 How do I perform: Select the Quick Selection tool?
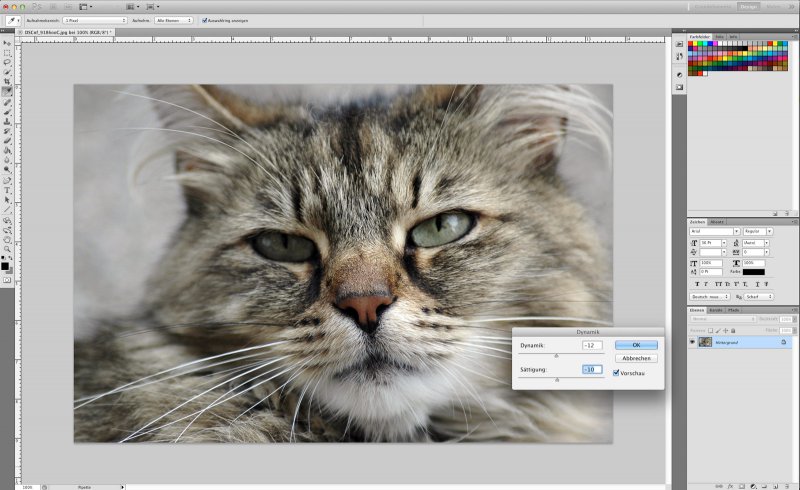(x=7, y=72)
